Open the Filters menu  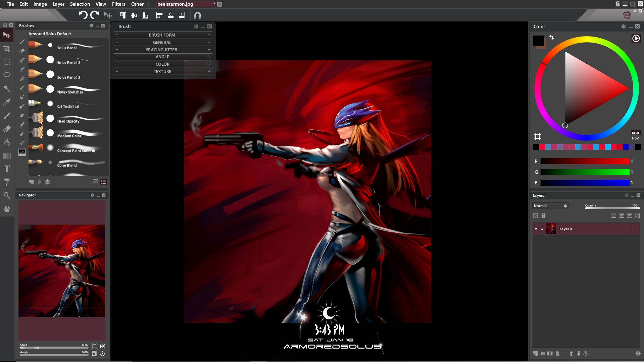click(118, 4)
